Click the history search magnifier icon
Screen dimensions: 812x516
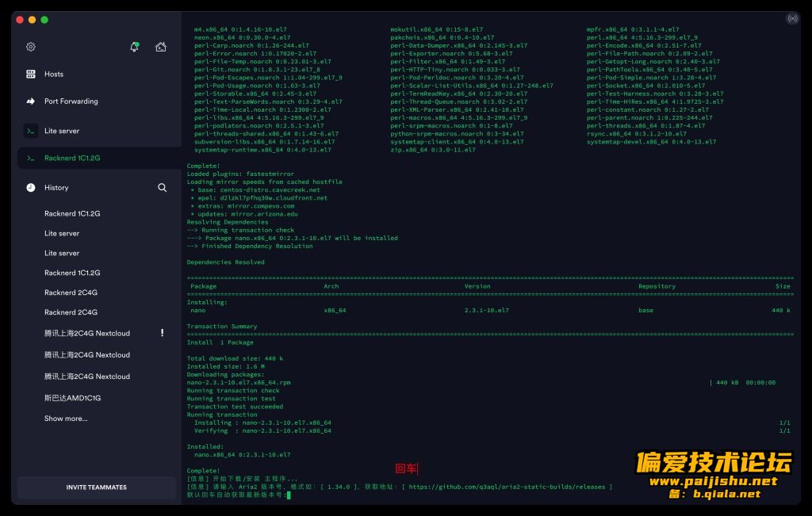pyautogui.click(x=162, y=187)
